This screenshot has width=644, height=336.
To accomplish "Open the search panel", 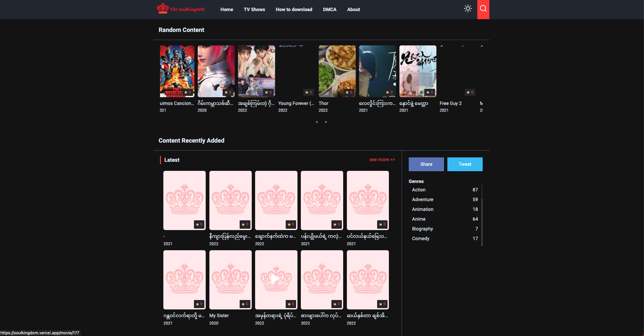I will [483, 9].
